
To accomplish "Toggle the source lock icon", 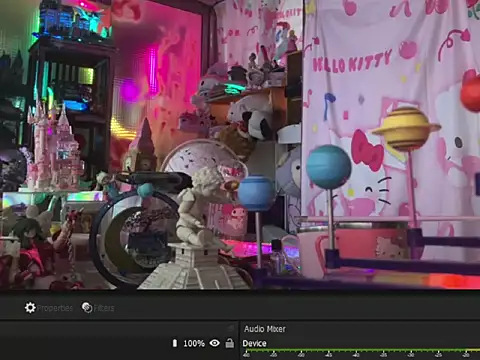I will click(230, 343).
